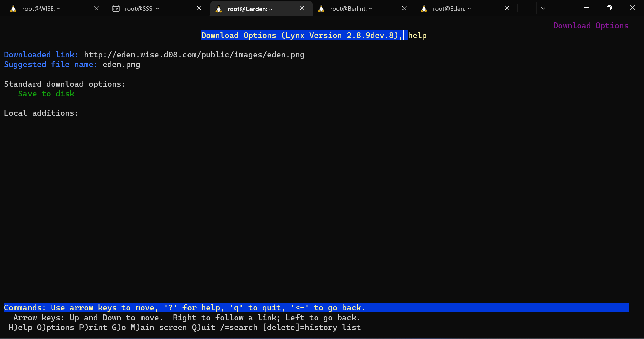
Task: Open the new tab dropdown chevron
Action: [x=543, y=8]
